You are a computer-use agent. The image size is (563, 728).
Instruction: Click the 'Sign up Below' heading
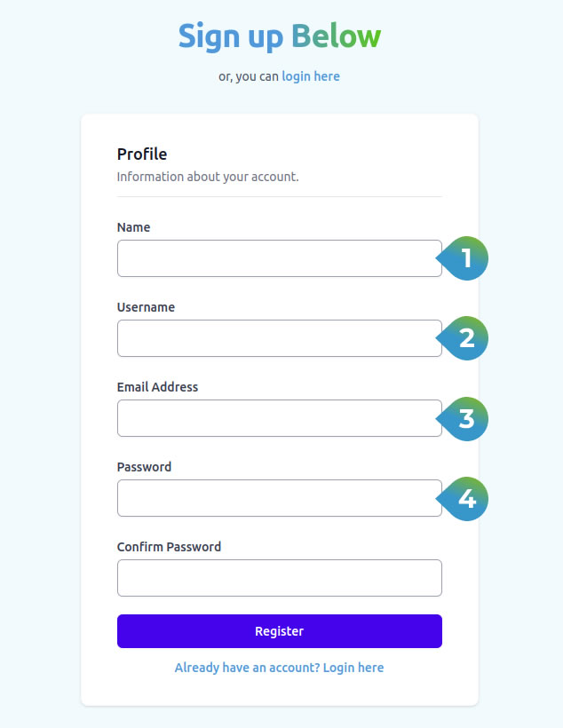pyautogui.click(x=279, y=36)
